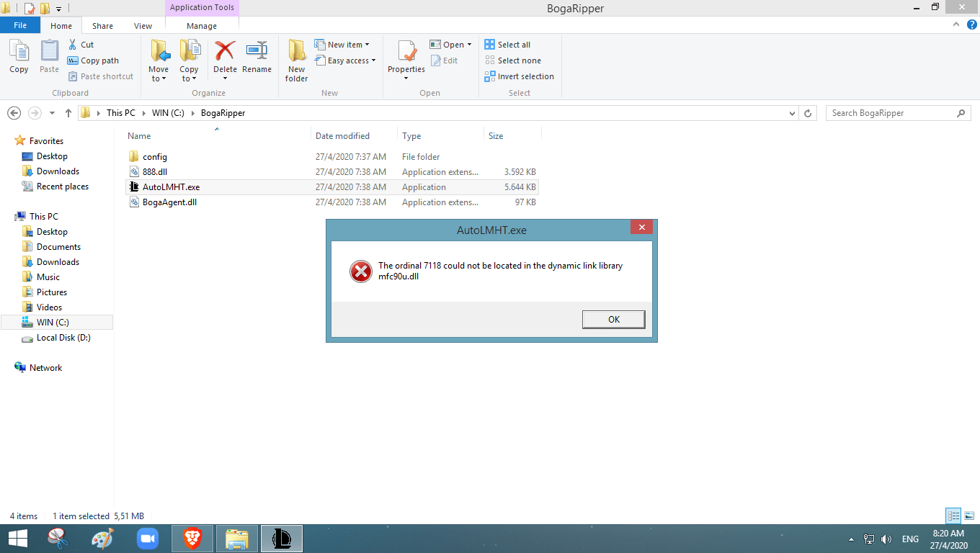Viewport: 980px width, 553px height.
Task: Switch to Large icons view layout
Action: click(969, 516)
